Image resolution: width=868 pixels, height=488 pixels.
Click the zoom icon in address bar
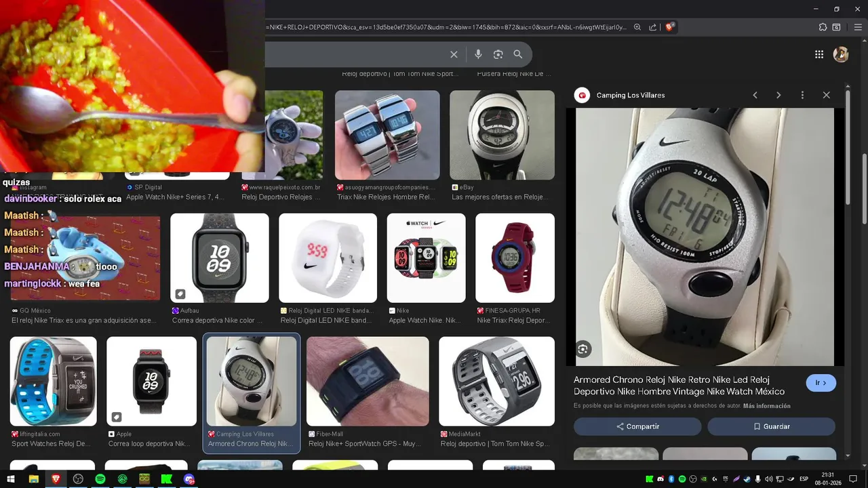637,27
